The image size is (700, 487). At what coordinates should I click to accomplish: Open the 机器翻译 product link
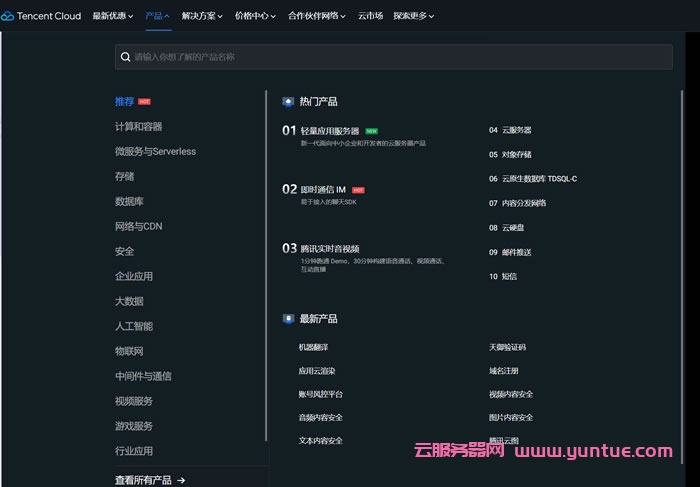pyautogui.click(x=313, y=347)
